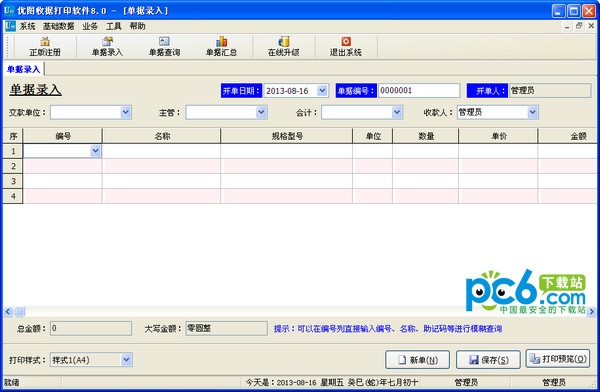Select the 单据录入 tab
The image size is (600, 392).
coord(24,69)
